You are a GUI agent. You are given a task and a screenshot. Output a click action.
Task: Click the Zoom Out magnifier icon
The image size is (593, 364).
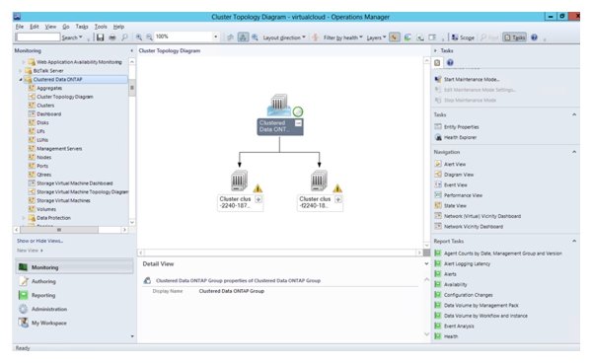(x=149, y=37)
